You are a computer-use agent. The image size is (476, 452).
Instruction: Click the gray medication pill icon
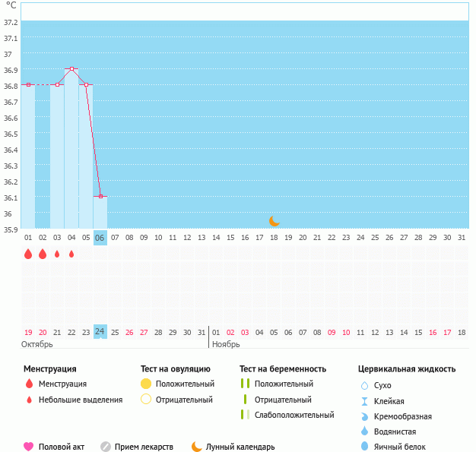pos(106,447)
